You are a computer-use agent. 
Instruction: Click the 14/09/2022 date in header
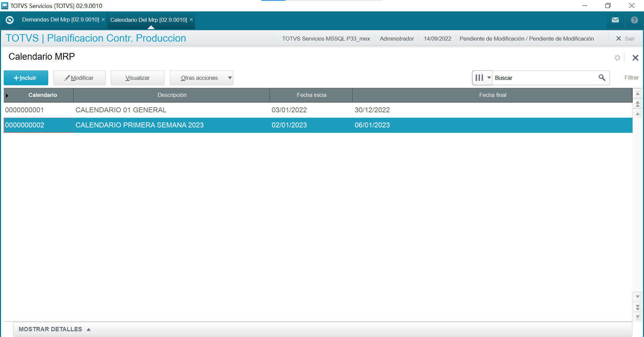click(437, 39)
